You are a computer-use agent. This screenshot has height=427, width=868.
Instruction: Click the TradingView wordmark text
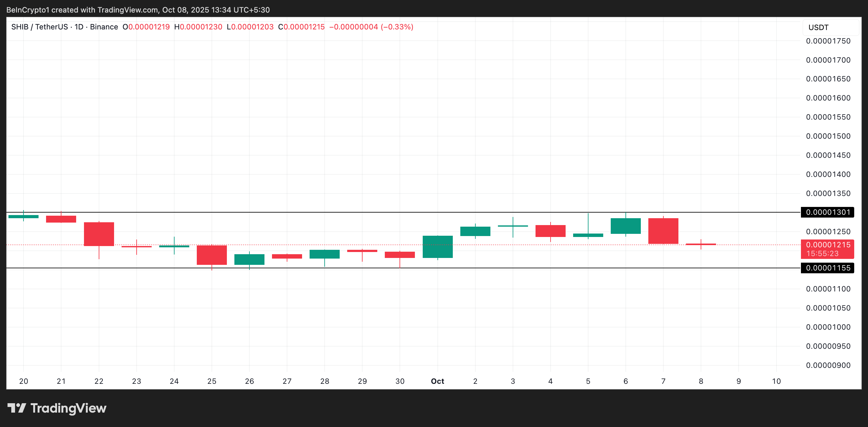(x=68, y=408)
